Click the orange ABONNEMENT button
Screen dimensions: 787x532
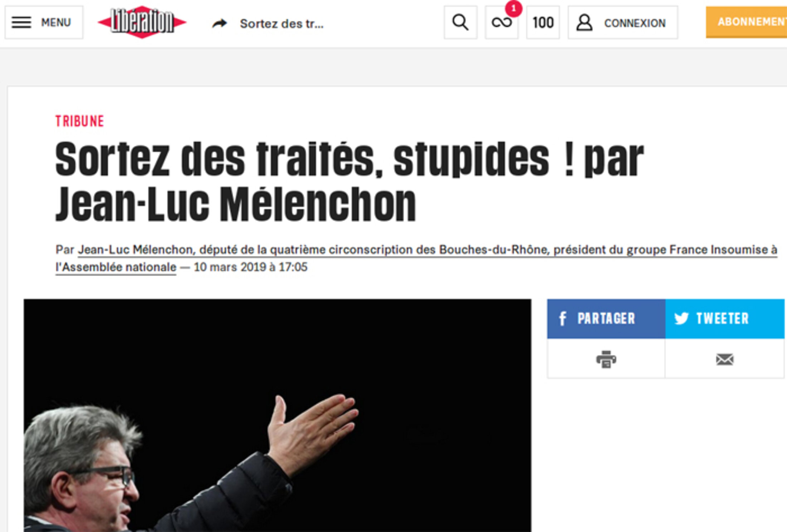point(747,22)
